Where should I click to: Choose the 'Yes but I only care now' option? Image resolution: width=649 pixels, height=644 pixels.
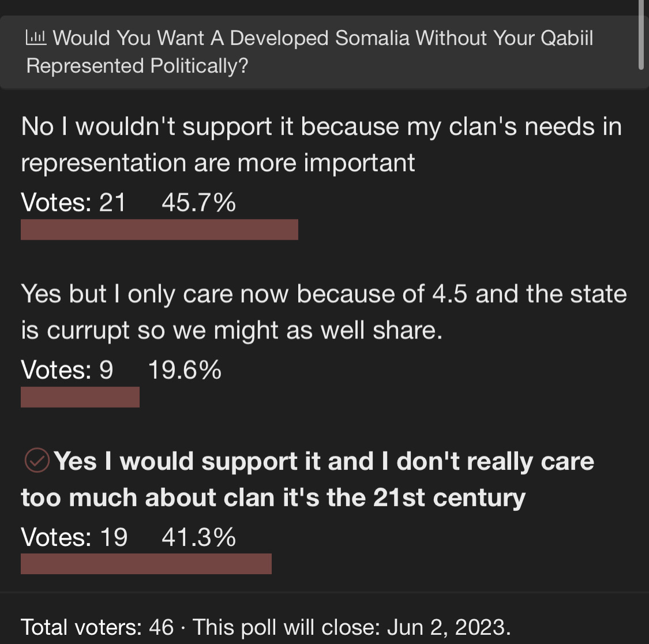coord(324,312)
